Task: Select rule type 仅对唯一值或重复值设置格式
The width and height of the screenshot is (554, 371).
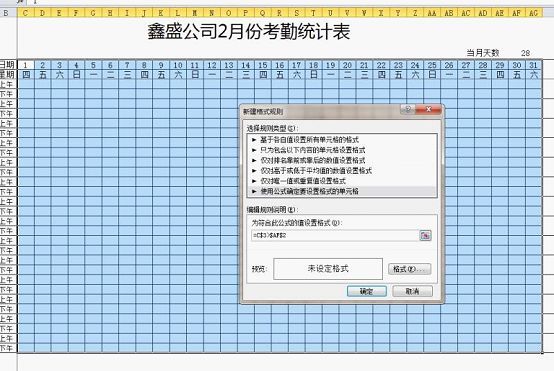Action: pyautogui.click(x=342, y=181)
